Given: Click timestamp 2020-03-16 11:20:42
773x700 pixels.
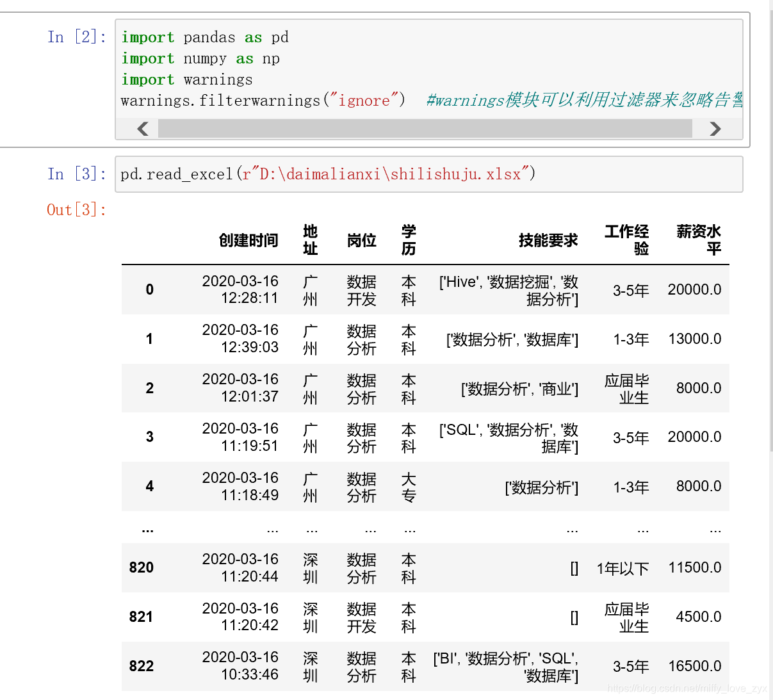Looking at the screenshot, I should click(240, 617).
